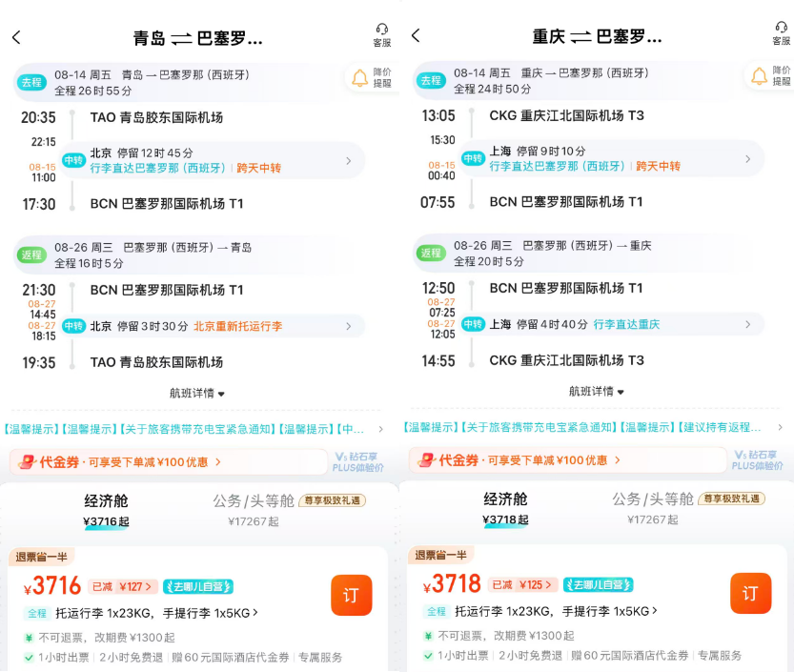Expand 航班详情 on 重庆 screen
The height and width of the screenshot is (672, 794).
click(597, 391)
